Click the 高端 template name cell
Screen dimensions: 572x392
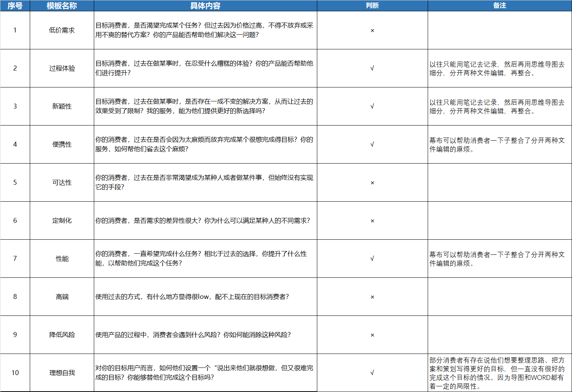[x=62, y=297]
